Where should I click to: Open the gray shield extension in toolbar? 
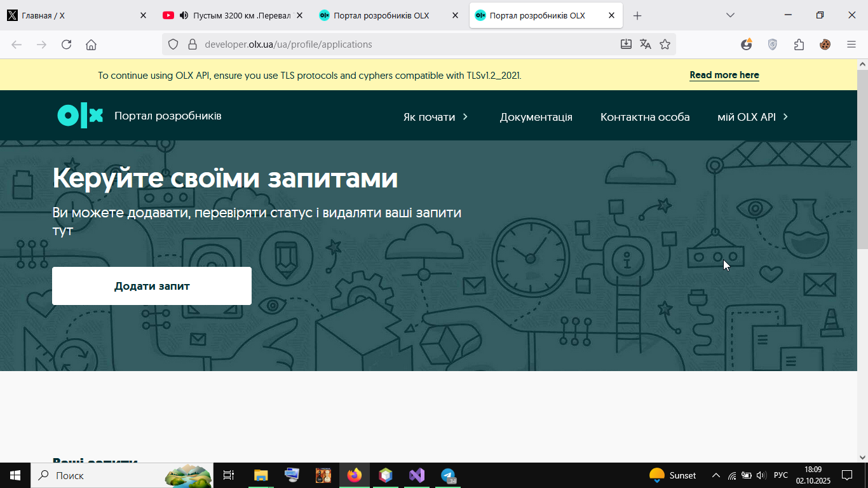[x=773, y=44]
